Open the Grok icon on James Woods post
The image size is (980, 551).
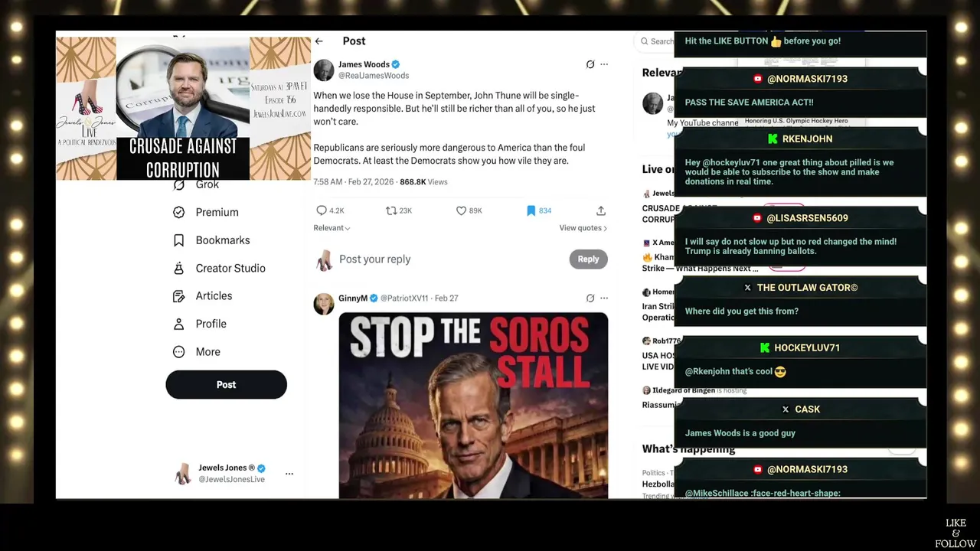click(x=590, y=64)
